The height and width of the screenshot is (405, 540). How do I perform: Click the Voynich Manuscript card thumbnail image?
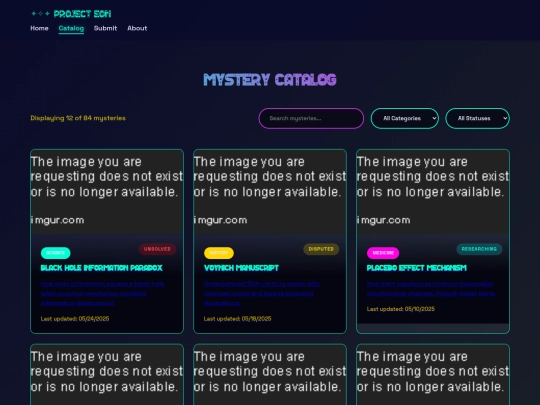click(x=270, y=192)
